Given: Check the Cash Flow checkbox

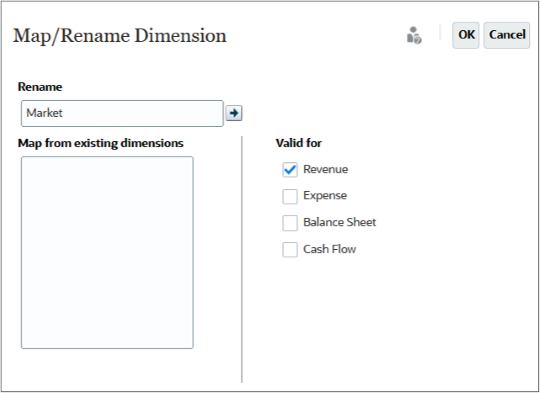Looking at the screenshot, I should pos(290,249).
